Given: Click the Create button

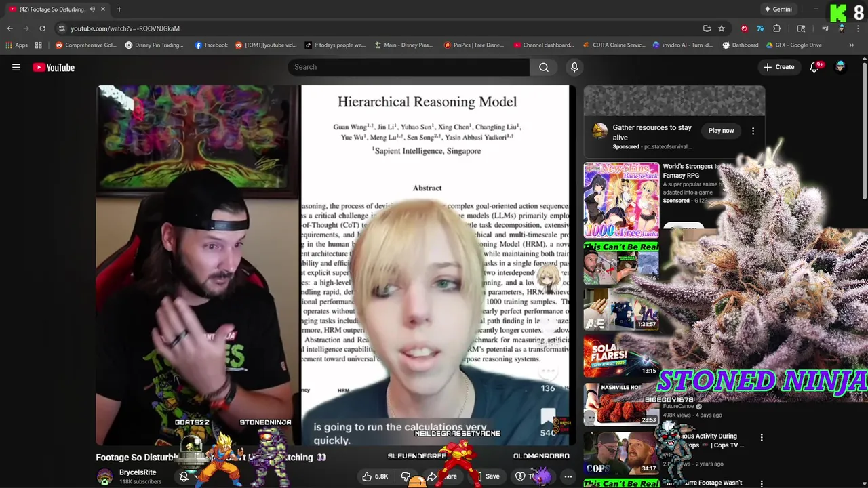Looking at the screenshot, I should pyautogui.click(x=778, y=67).
